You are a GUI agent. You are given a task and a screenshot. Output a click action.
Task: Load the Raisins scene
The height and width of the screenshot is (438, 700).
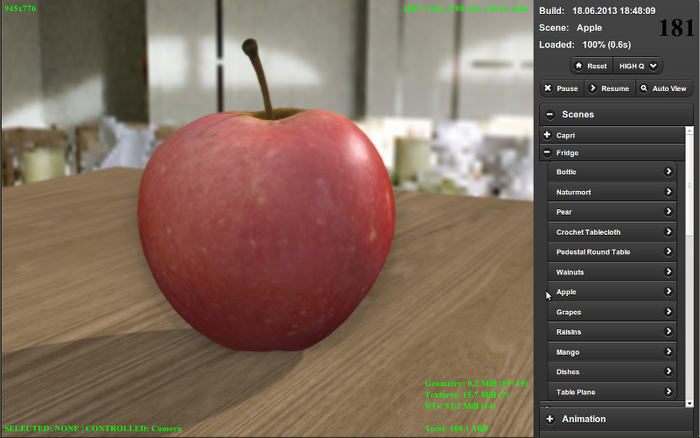(x=612, y=332)
